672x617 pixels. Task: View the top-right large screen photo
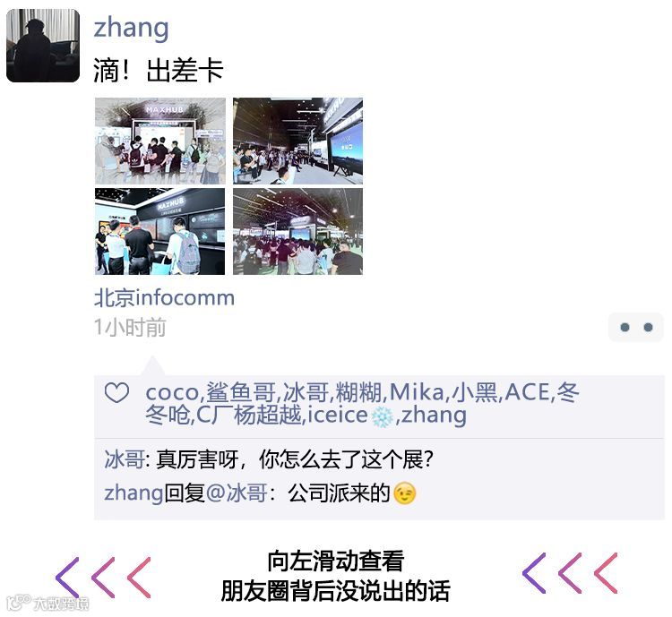point(297,141)
